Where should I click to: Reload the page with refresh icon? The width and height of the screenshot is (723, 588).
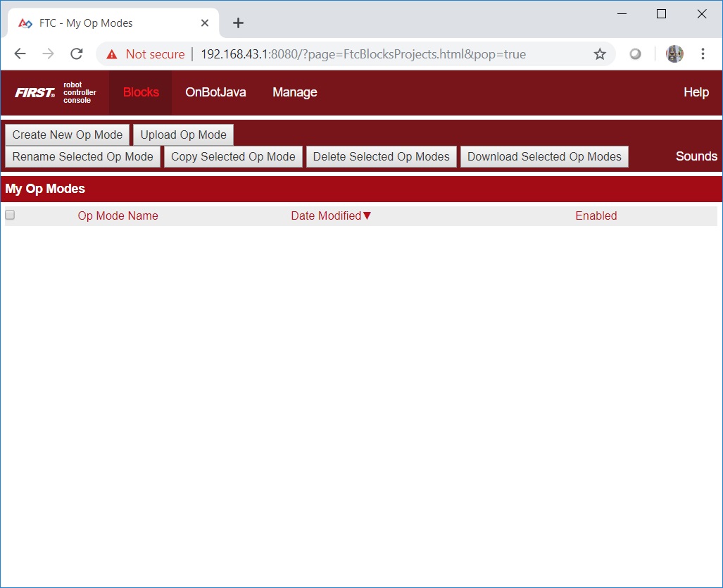click(77, 54)
